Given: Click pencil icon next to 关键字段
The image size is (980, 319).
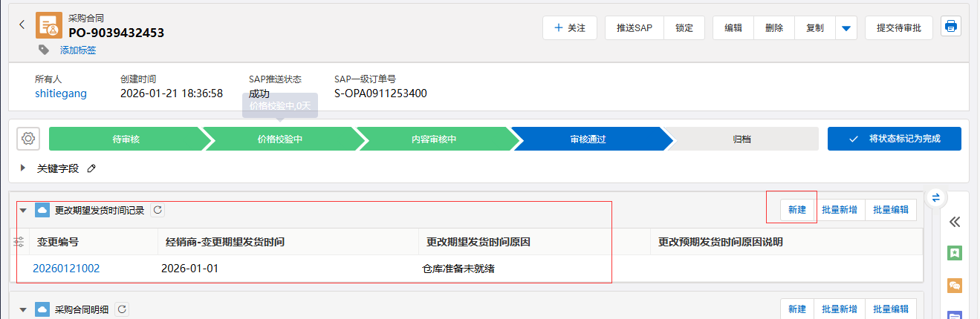Looking at the screenshot, I should tap(91, 168).
